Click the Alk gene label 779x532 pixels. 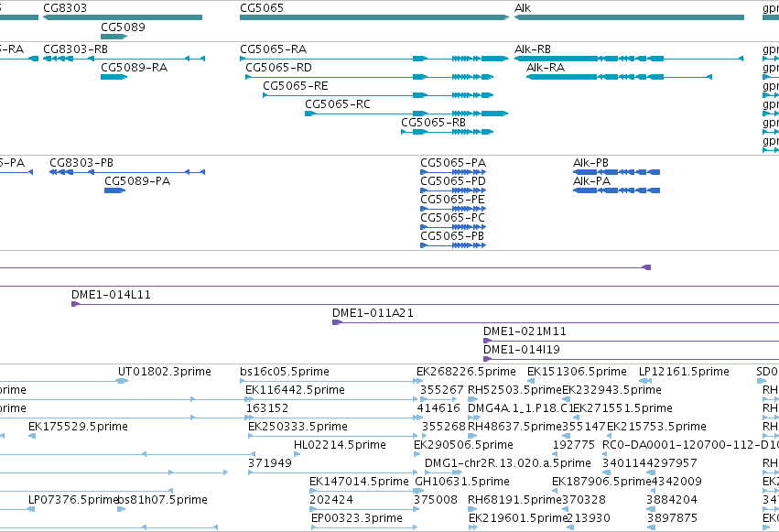[x=523, y=8]
